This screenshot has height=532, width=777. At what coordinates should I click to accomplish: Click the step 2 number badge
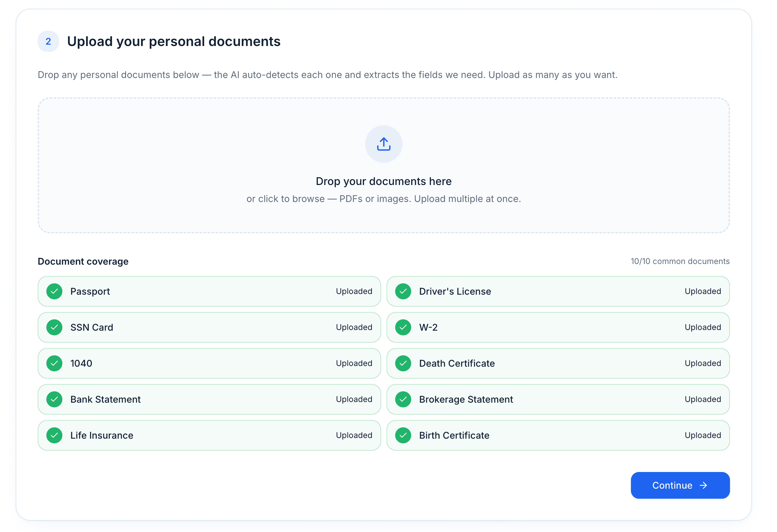pyautogui.click(x=49, y=42)
